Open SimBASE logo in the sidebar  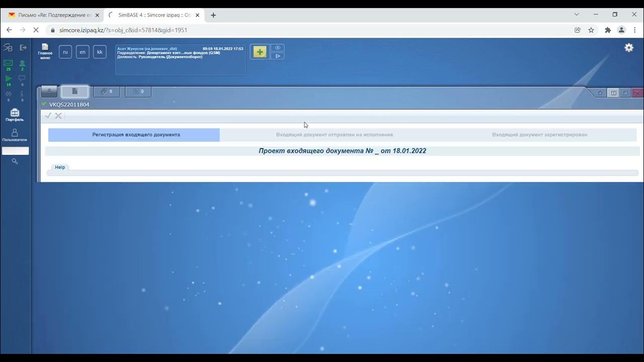[8, 47]
